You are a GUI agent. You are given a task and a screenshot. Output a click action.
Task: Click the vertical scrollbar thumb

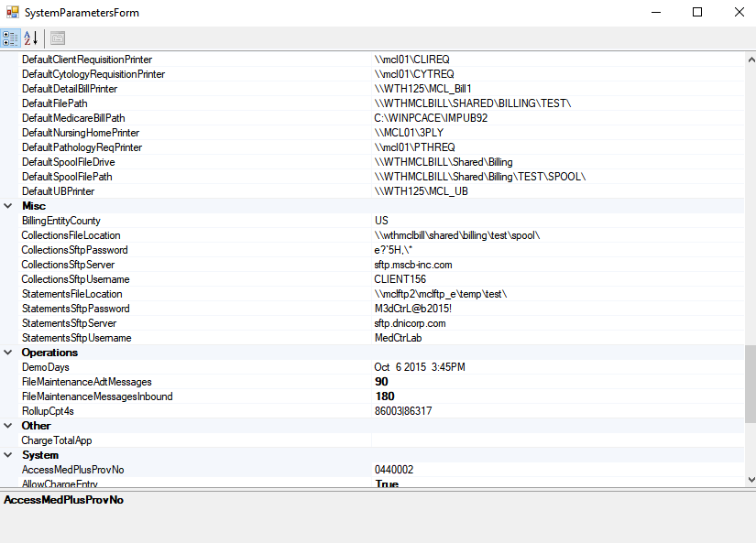click(751, 383)
